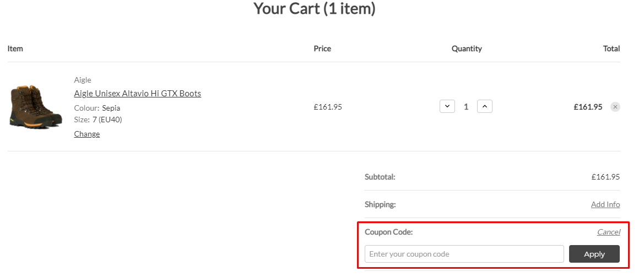This screenshot has height=277, width=644.
Task: Remove the Aigle boots from cart
Action: [615, 107]
